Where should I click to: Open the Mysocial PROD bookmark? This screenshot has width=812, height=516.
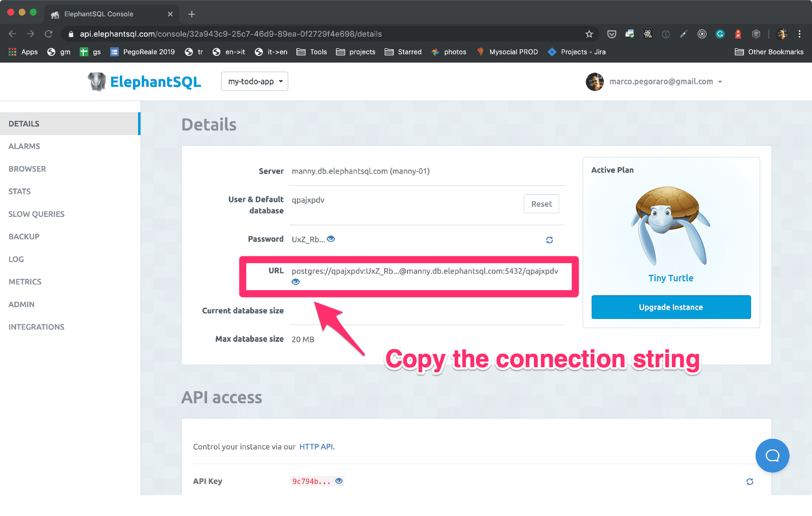pyautogui.click(x=507, y=52)
